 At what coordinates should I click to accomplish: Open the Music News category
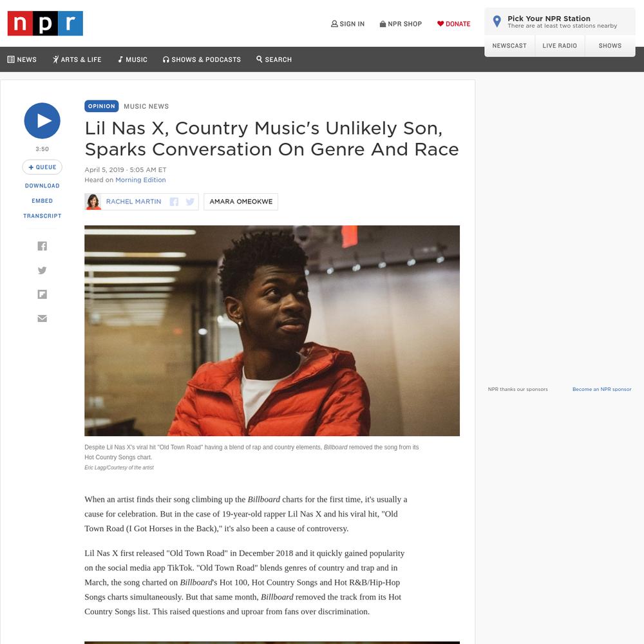coord(146,106)
